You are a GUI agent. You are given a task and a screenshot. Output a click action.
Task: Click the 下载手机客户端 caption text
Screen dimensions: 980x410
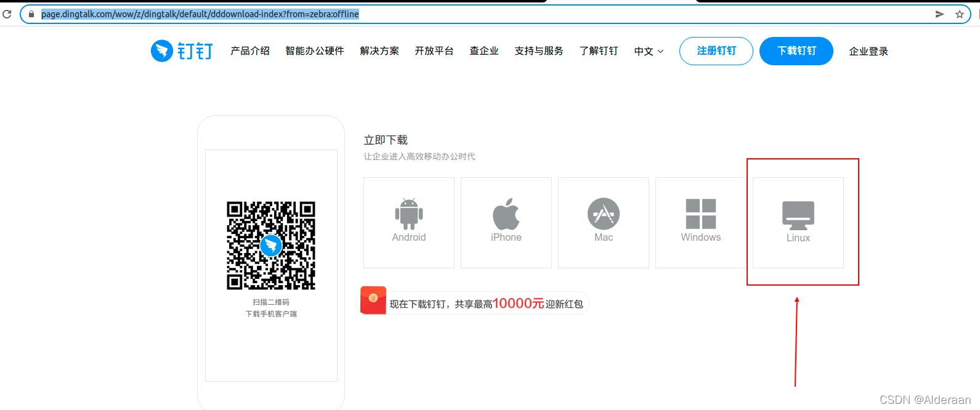click(x=271, y=314)
